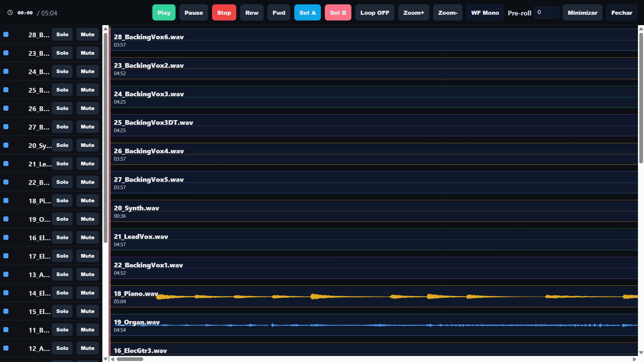Seek within the 19_Organ.wav waveform
This screenshot has height=362, width=644.
coord(374,325)
